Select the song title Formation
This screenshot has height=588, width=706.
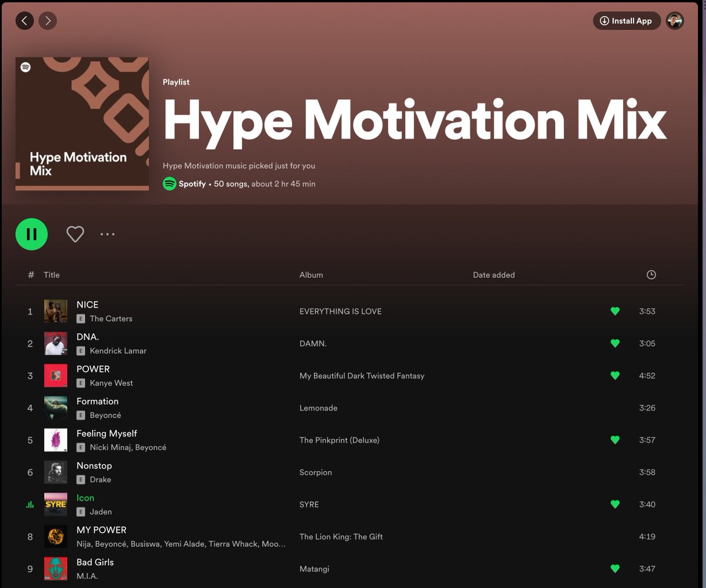[x=98, y=401]
